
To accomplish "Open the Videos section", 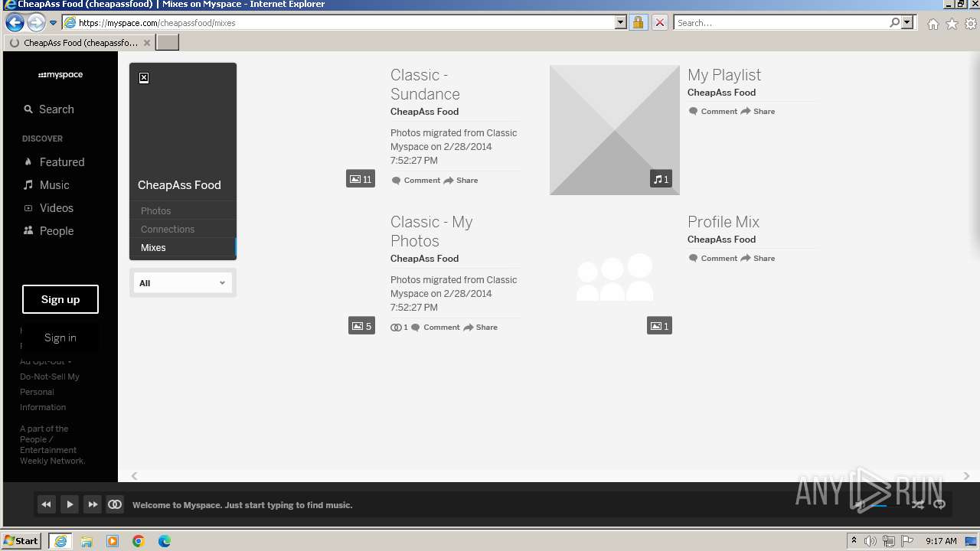I will [49, 208].
